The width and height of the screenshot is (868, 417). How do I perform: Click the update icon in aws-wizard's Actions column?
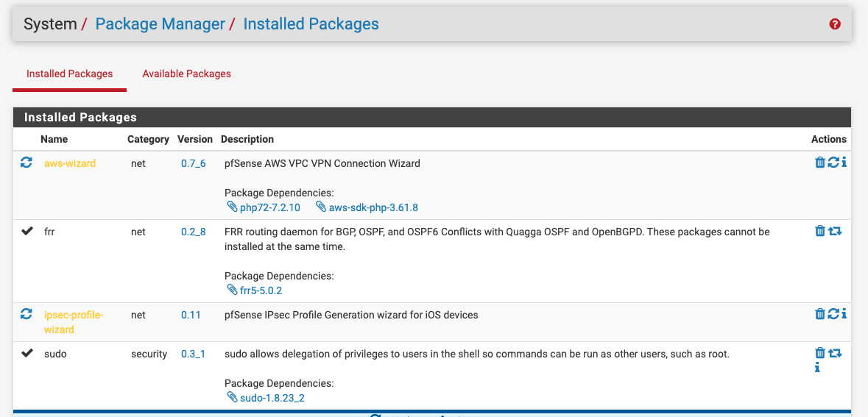[x=833, y=163]
